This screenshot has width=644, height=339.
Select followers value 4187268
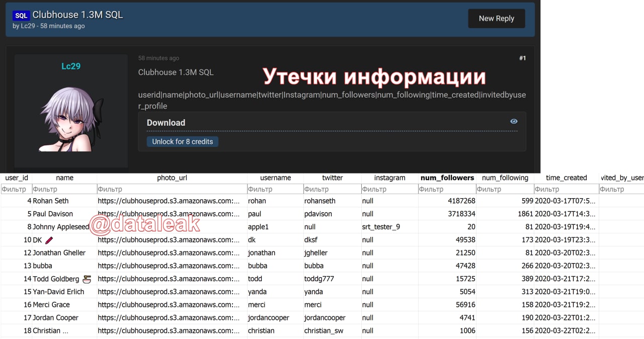pos(447,201)
